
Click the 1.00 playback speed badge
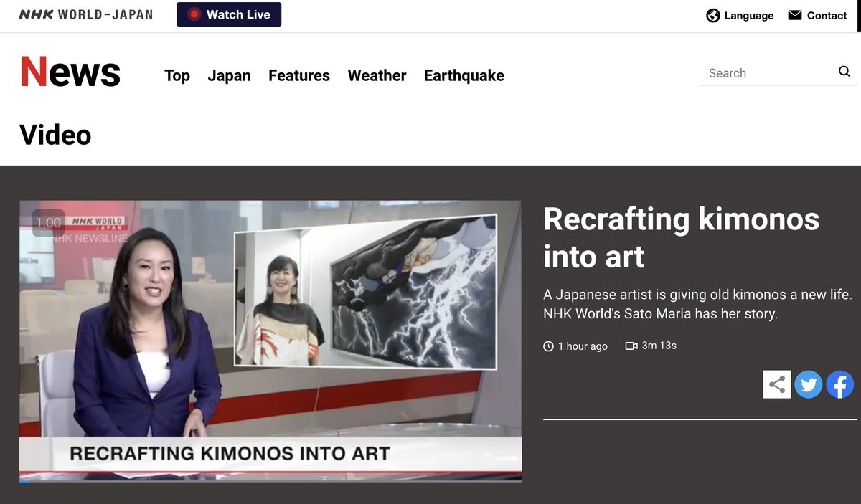[49, 223]
